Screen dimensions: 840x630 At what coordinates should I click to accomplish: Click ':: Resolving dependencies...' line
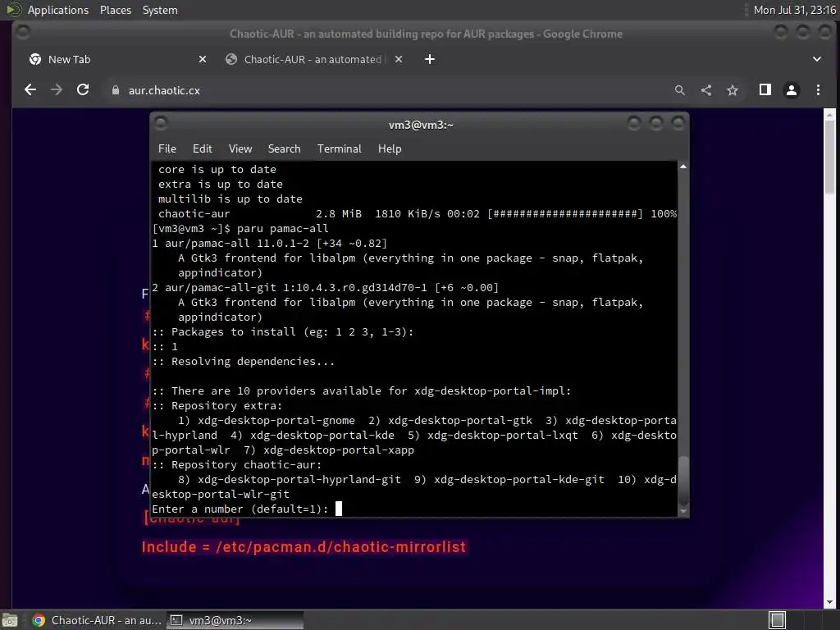coord(243,362)
